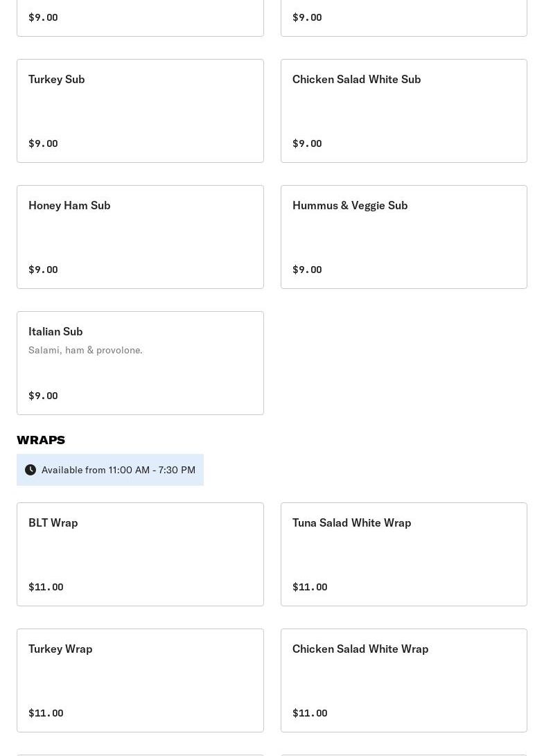Open the BLT Wrap menu item
This screenshot has width=544, height=756.
(x=140, y=554)
